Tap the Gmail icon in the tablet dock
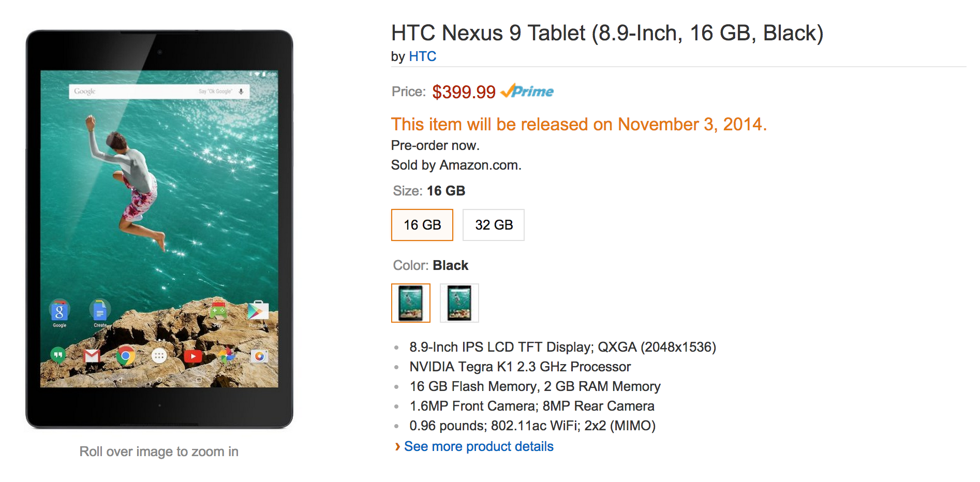 [x=92, y=356]
